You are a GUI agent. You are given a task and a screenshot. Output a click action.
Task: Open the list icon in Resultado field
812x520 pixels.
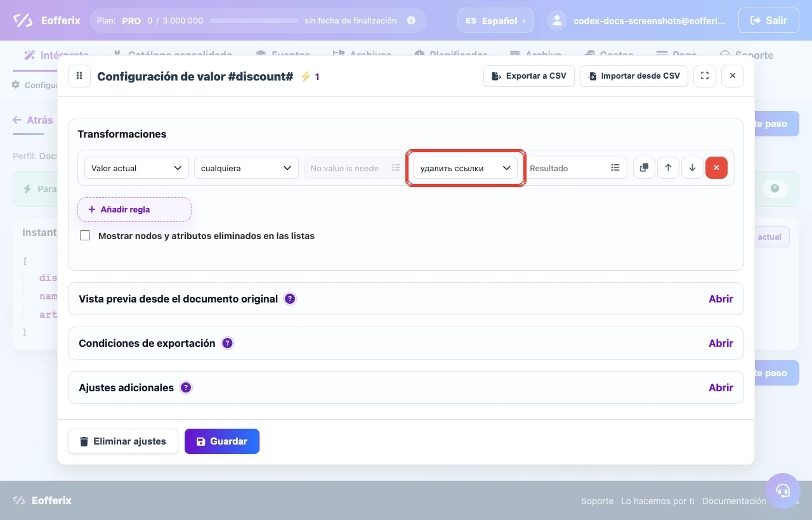[x=615, y=168]
